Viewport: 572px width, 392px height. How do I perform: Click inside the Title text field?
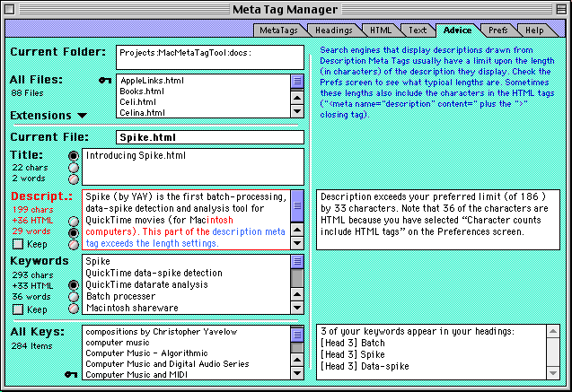(x=193, y=167)
